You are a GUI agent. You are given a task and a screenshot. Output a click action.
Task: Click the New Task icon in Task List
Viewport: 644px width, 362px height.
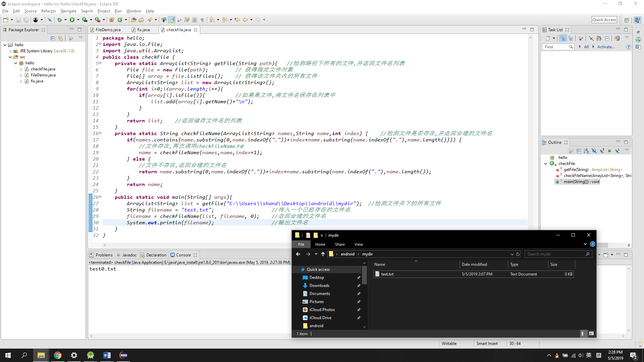(x=548, y=38)
